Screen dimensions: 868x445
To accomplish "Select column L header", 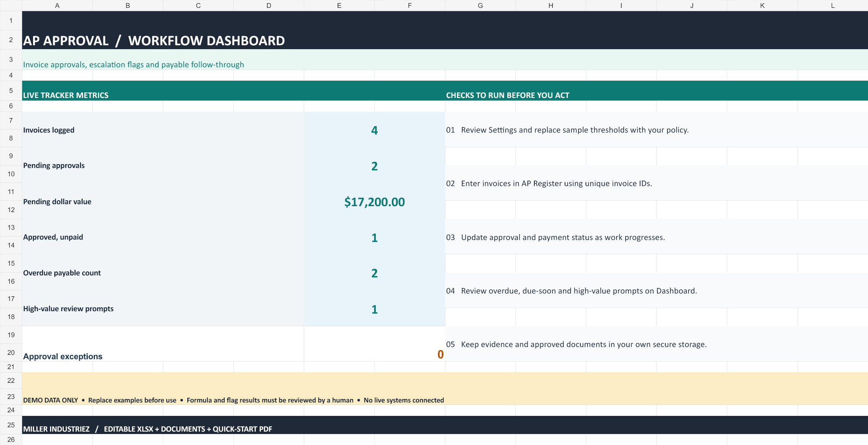I will pos(833,6).
